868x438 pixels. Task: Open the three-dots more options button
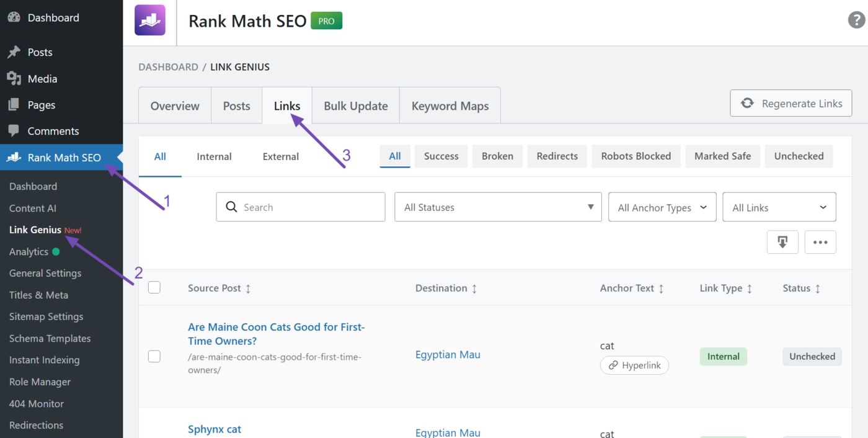(820, 242)
